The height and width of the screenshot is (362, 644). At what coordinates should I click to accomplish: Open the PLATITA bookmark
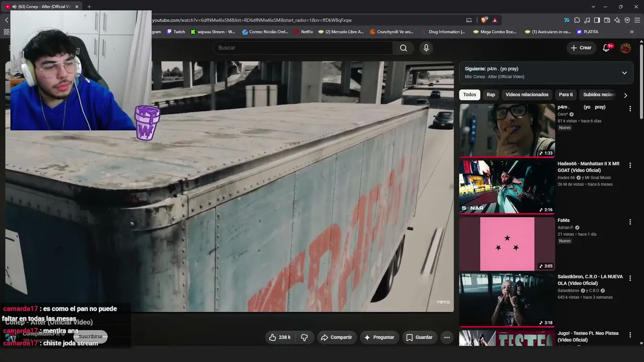click(x=588, y=32)
